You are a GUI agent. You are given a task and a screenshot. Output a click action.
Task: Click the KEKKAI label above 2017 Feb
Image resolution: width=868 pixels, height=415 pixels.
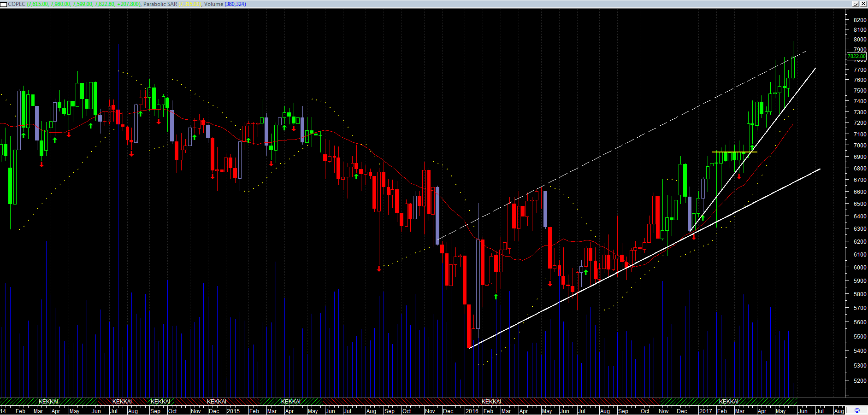pyautogui.click(x=729, y=402)
